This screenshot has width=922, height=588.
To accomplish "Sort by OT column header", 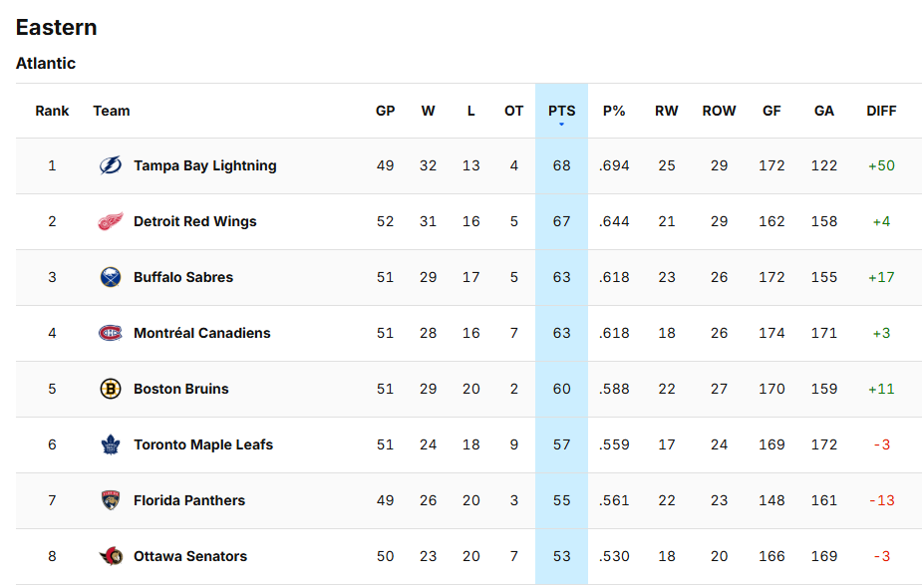I will pyautogui.click(x=513, y=111).
